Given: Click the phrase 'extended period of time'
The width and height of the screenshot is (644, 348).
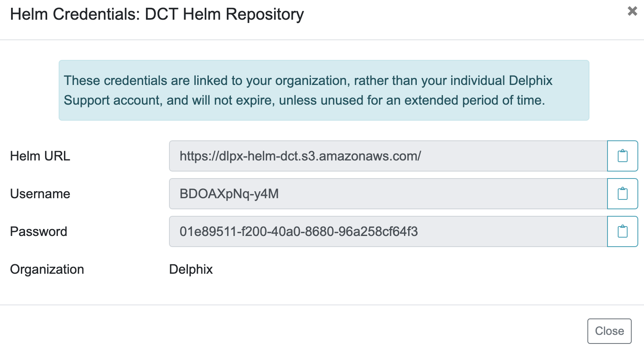Looking at the screenshot, I should [x=474, y=100].
